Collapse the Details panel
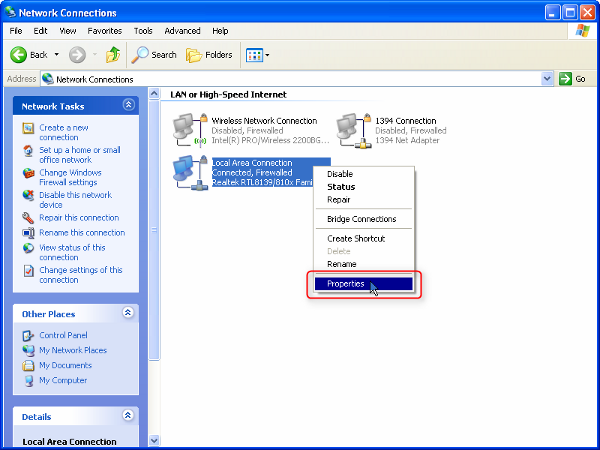This screenshot has width=600, height=450. [x=128, y=415]
